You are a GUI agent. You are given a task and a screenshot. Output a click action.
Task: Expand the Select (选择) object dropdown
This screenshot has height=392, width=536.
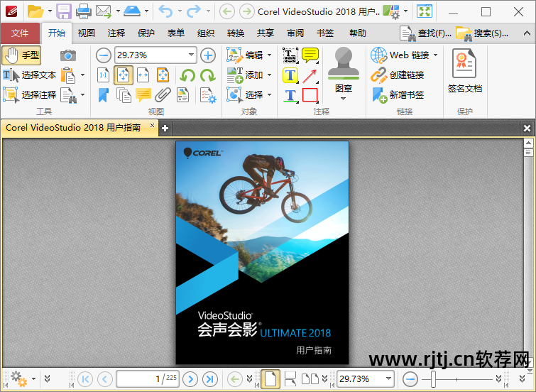269,94
